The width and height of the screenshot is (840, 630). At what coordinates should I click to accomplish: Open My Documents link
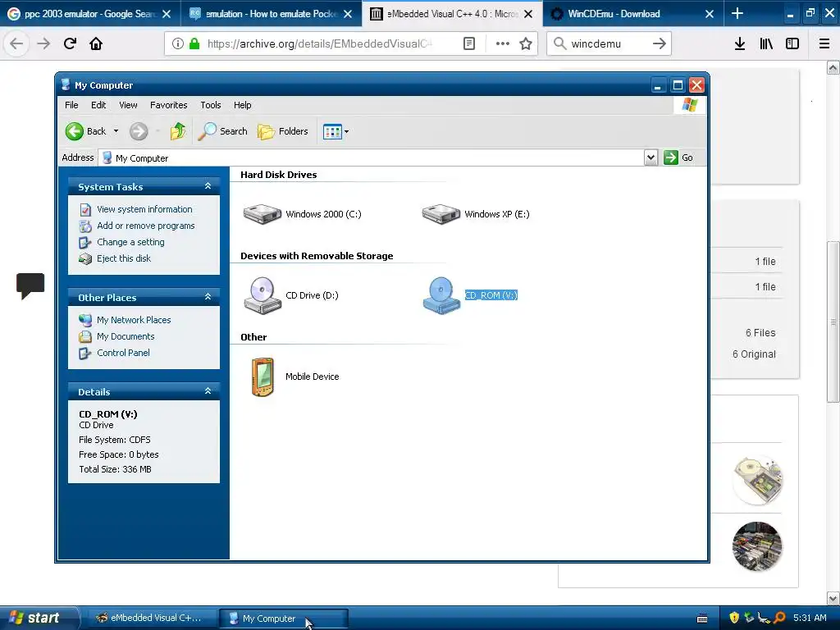(126, 336)
